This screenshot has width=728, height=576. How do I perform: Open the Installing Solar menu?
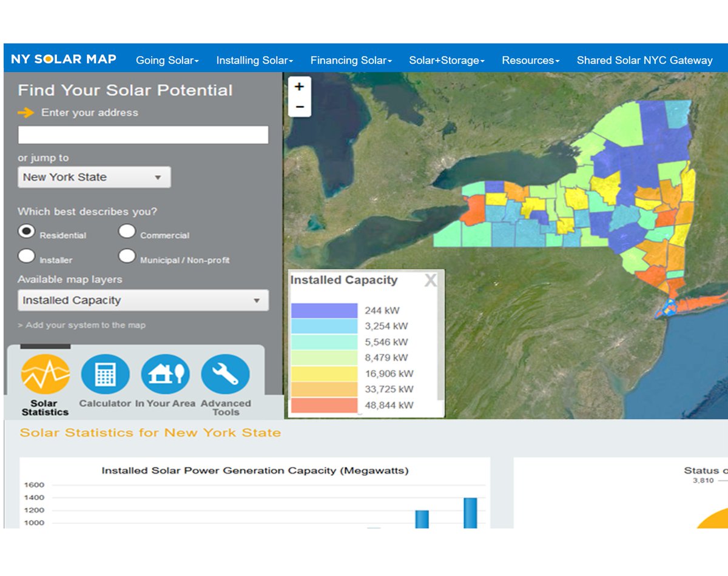pyautogui.click(x=255, y=60)
